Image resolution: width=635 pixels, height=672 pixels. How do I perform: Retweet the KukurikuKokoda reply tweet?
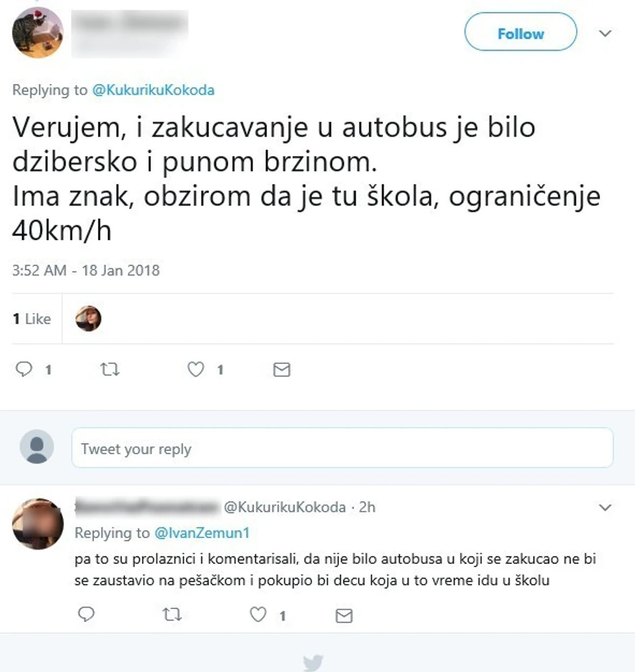(172, 615)
